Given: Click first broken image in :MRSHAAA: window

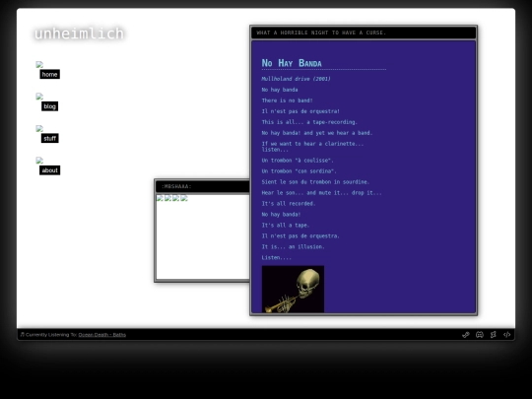Looking at the screenshot, I should pos(160,198).
